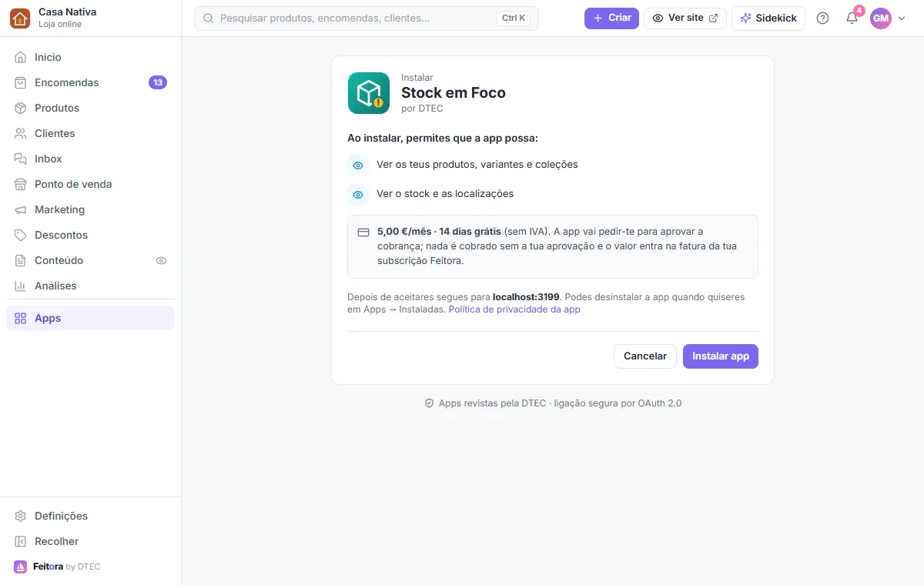The width and height of the screenshot is (924, 585).
Task: Click the 13 badge on Encomendas
Action: point(158,82)
